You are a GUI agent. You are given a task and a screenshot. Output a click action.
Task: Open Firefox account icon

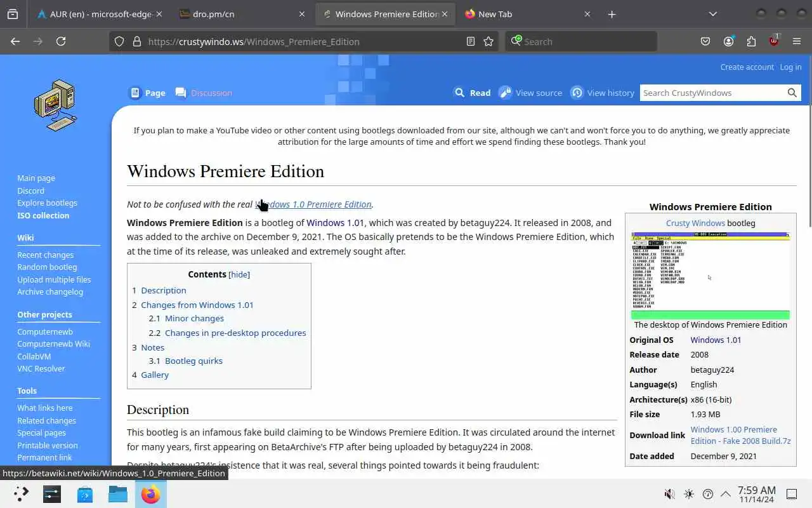pos(728,41)
